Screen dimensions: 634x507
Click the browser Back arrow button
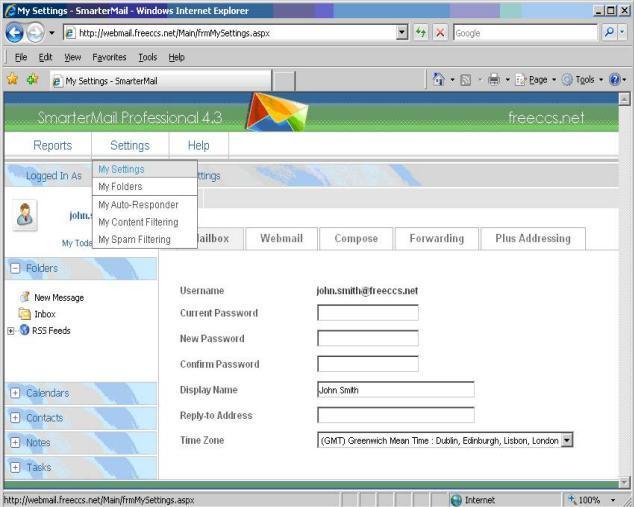point(15,33)
